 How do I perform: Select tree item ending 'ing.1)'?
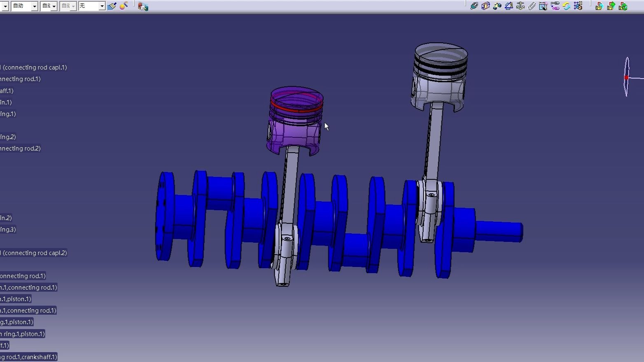point(8,114)
